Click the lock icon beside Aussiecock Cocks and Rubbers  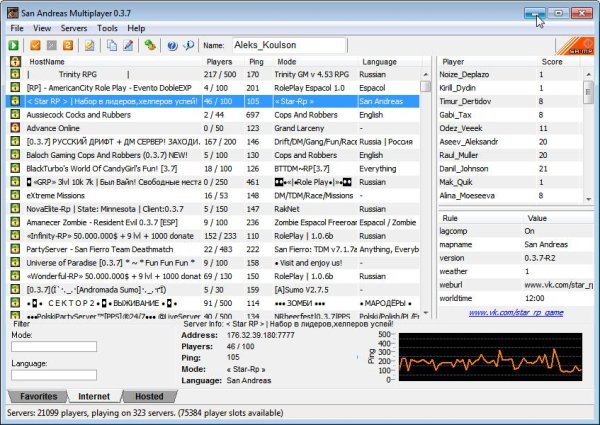(x=15, y=114)
